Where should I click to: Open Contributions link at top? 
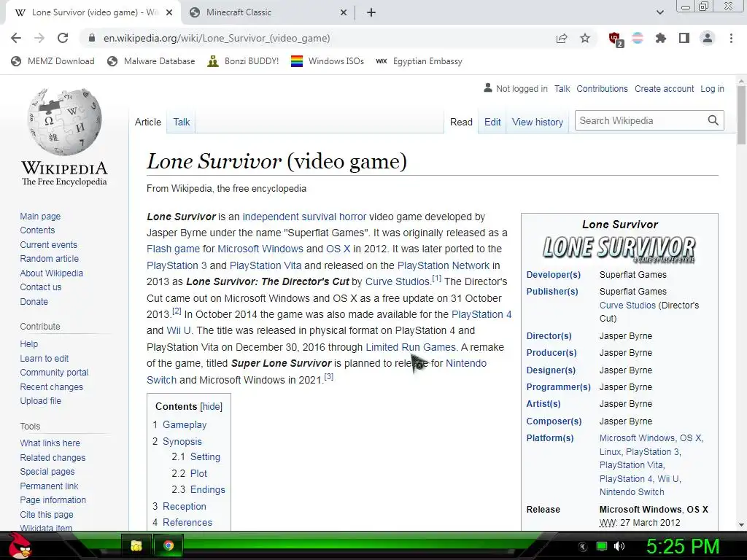pyautogui.click(x=602, y=88)
